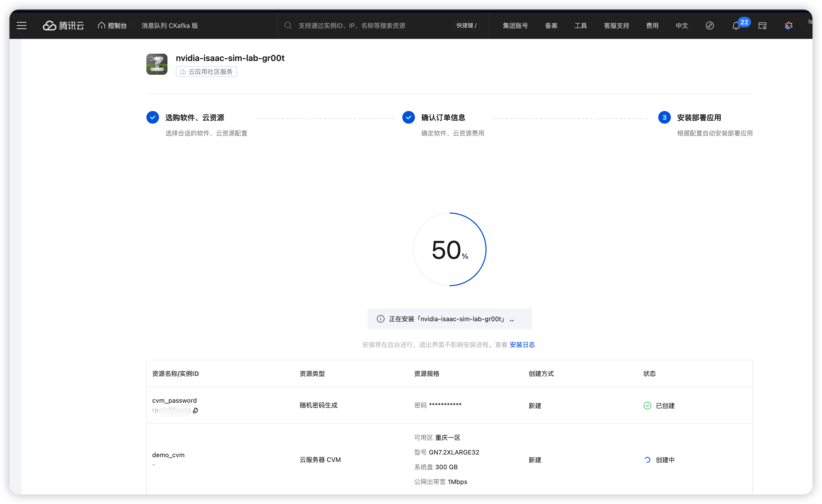Viewport: 822px width, 504px height.
Task: Go to the 控制台 console home
Action: [x=112, y=26]
